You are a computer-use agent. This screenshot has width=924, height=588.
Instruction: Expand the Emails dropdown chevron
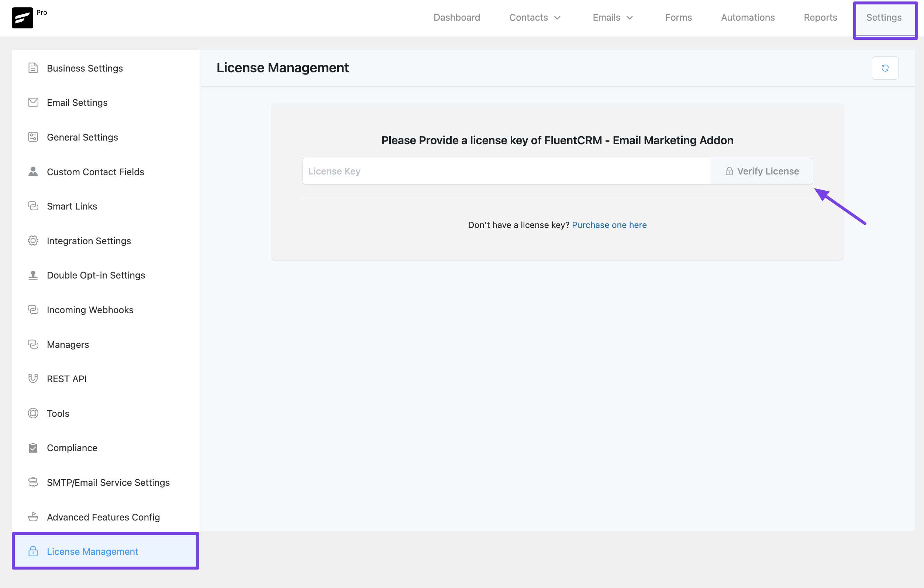[x=629, y=18]
